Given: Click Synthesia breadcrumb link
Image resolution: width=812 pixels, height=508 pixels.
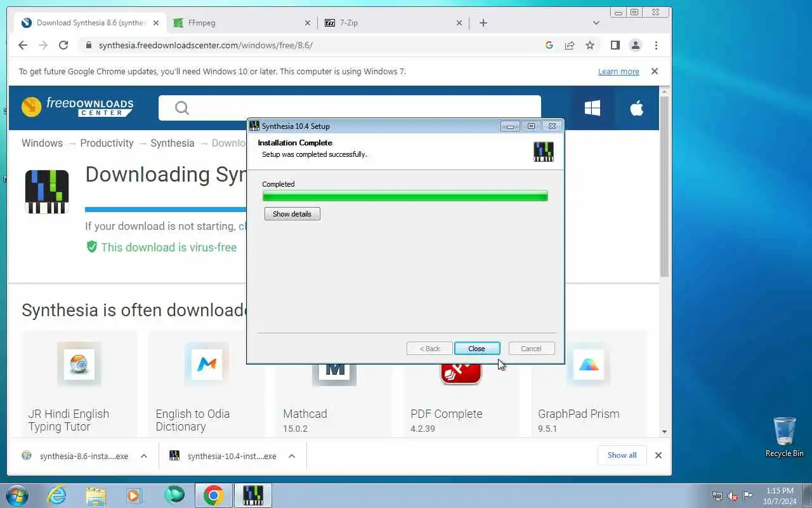Looking at the screenshot, I should click(173, 143).
